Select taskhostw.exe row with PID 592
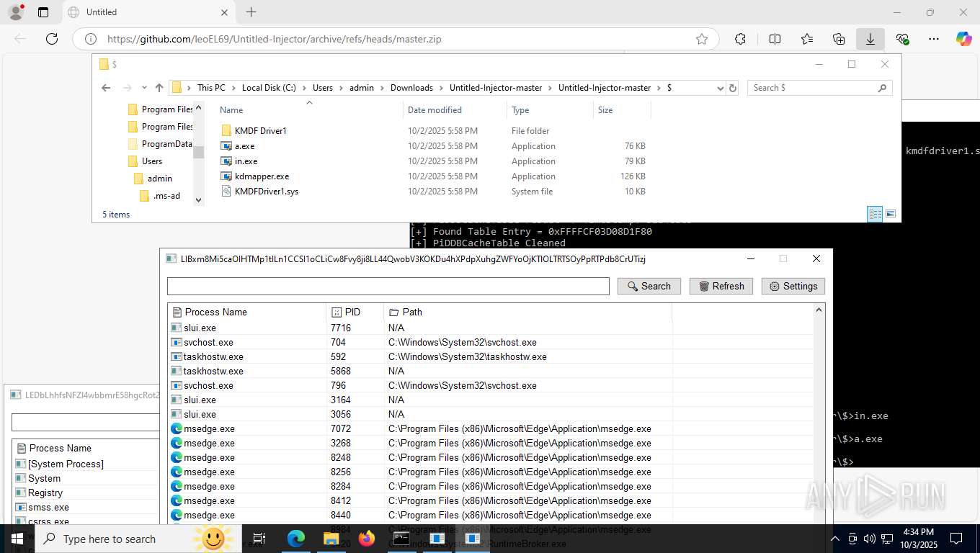The image size is (980, 553). tap(491, 356)
